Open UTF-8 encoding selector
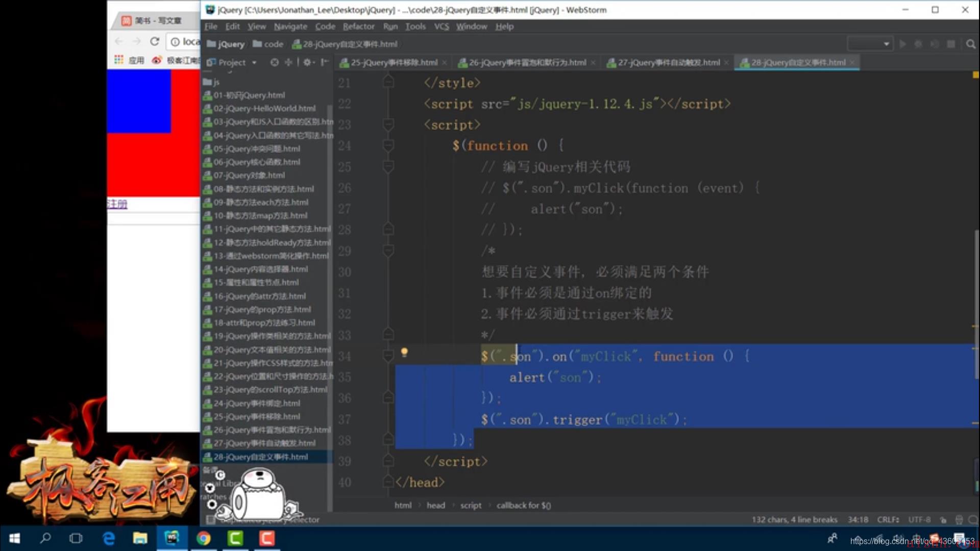980x551 pixels. pyautogui.click(x=919, y=520)
